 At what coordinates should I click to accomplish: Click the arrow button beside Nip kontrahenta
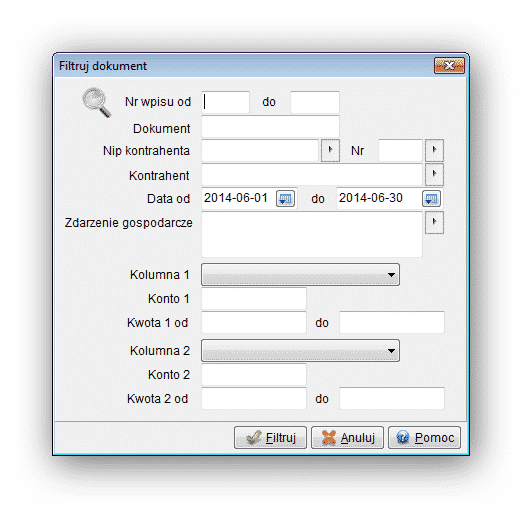pos(330,150)
